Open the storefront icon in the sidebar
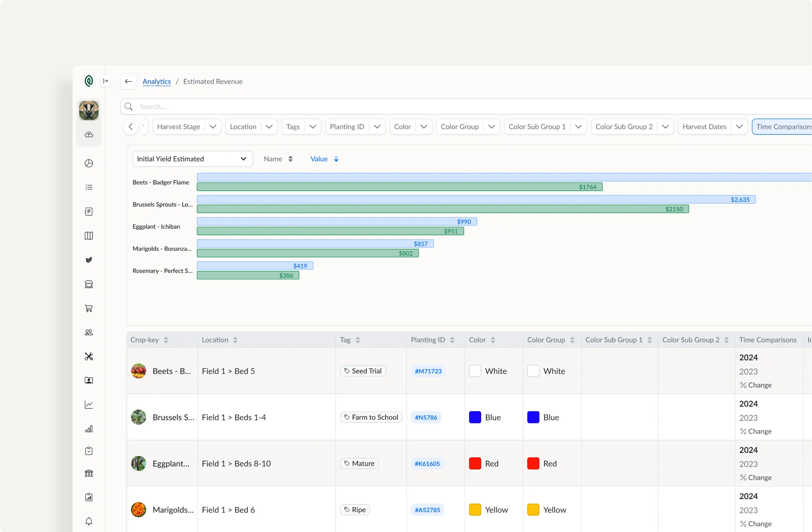 click(x=88, y=284)
